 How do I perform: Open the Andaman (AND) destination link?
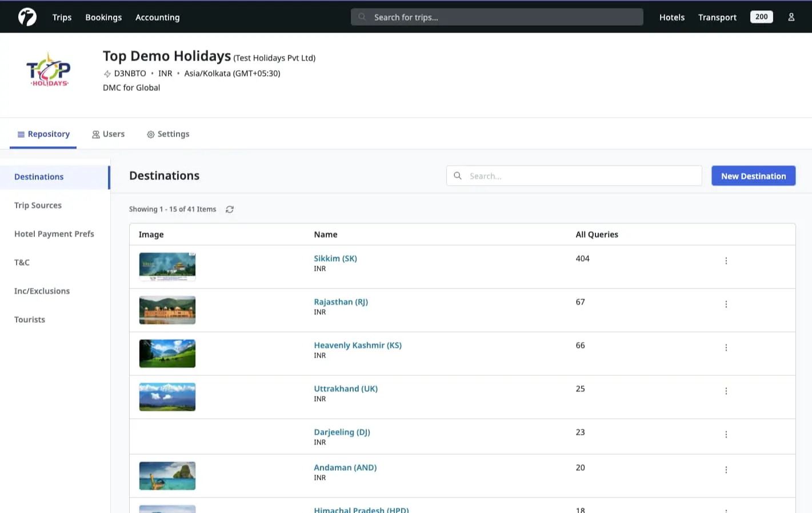click(345, 467)
